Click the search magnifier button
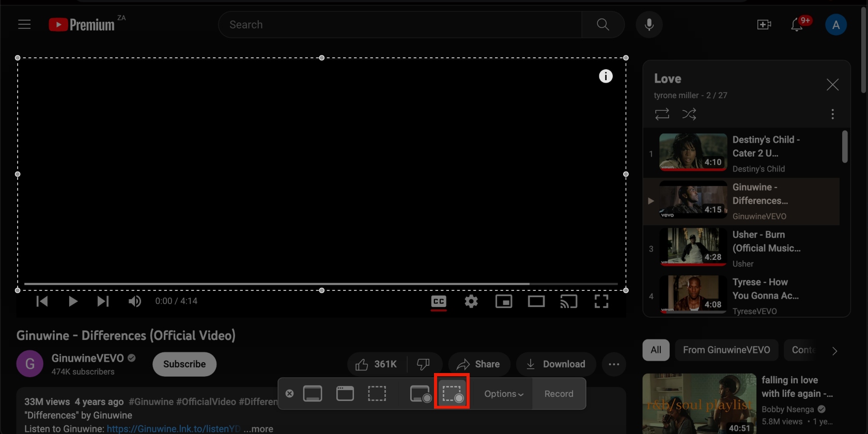The width and height of the screenshot is (868, 434). pyautogui.click(x=602, y=24)
